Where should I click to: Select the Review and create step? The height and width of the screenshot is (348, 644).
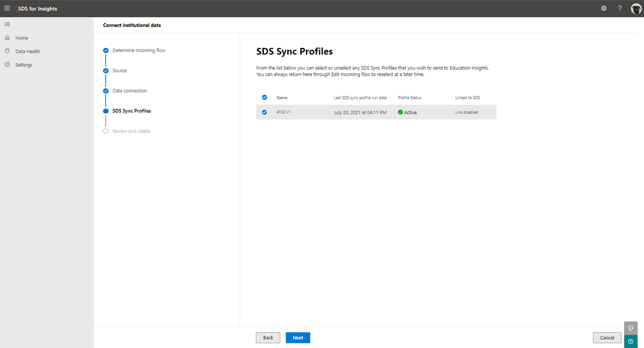point(132,131)
